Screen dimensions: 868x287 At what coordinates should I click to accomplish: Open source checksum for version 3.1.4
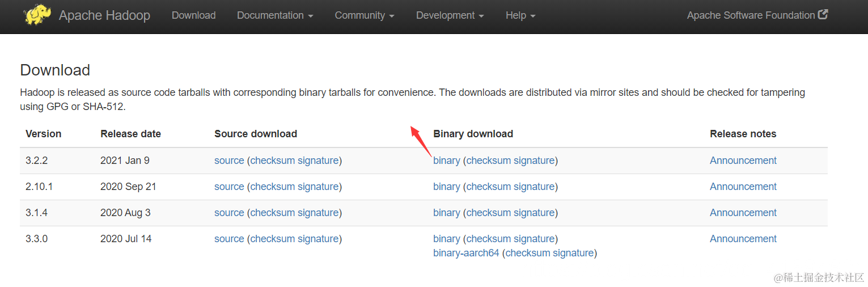click(x=272, y=213)
